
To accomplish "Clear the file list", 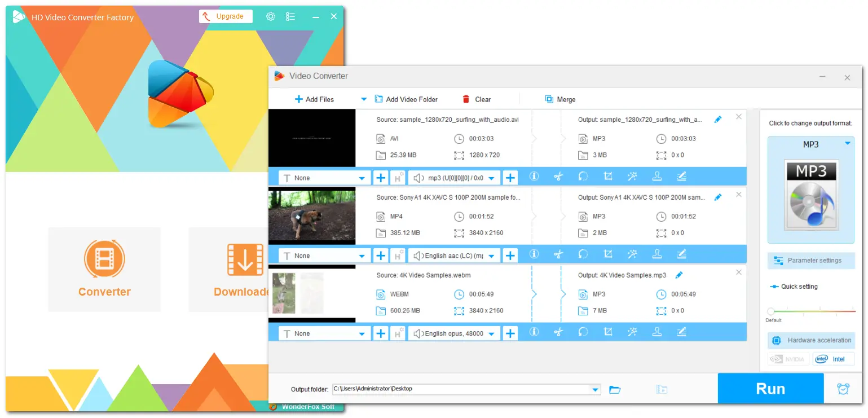I will [477, 99].
